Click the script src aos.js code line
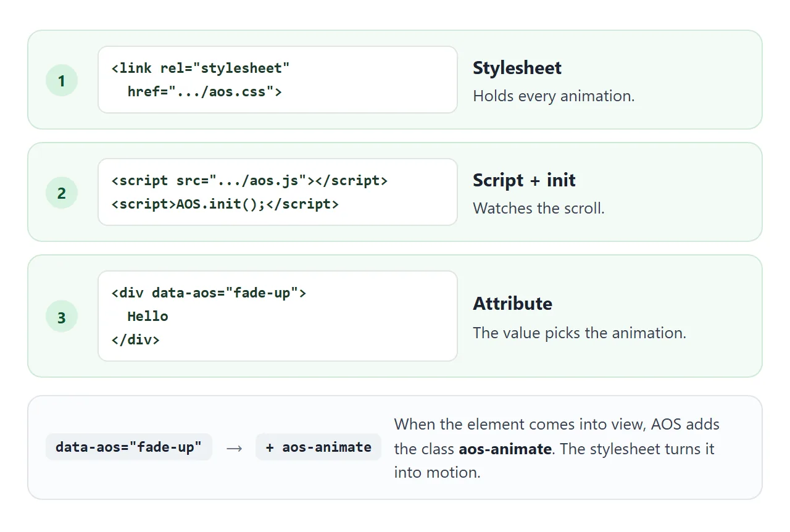Image resolution: width=790 pixels, height=532 pixels. tap(249, 181)
